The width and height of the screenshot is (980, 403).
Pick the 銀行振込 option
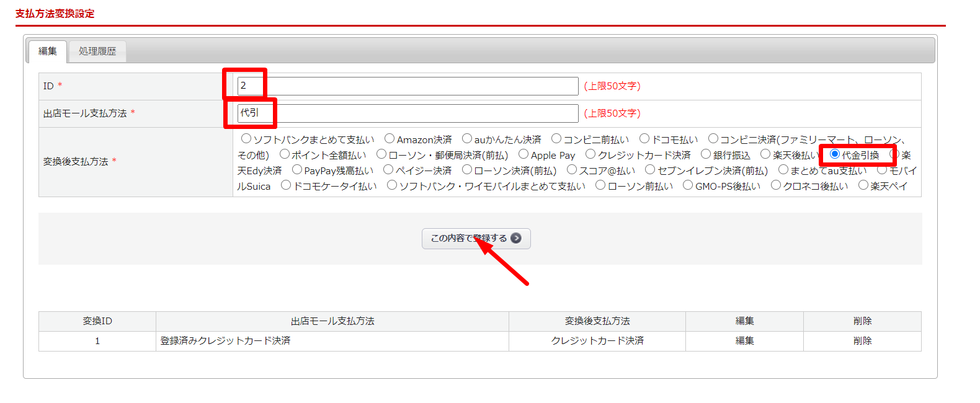coord(706,154)
